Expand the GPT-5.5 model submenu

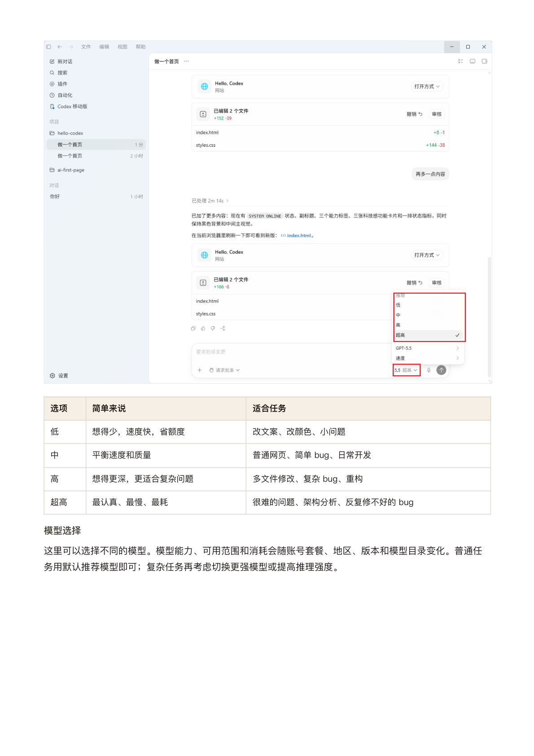click(428, 348)
